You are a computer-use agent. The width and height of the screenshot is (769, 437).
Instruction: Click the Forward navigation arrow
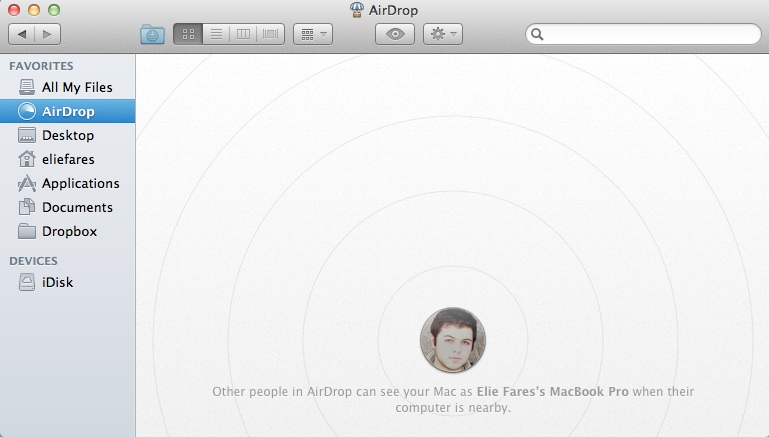coord(47,34)
